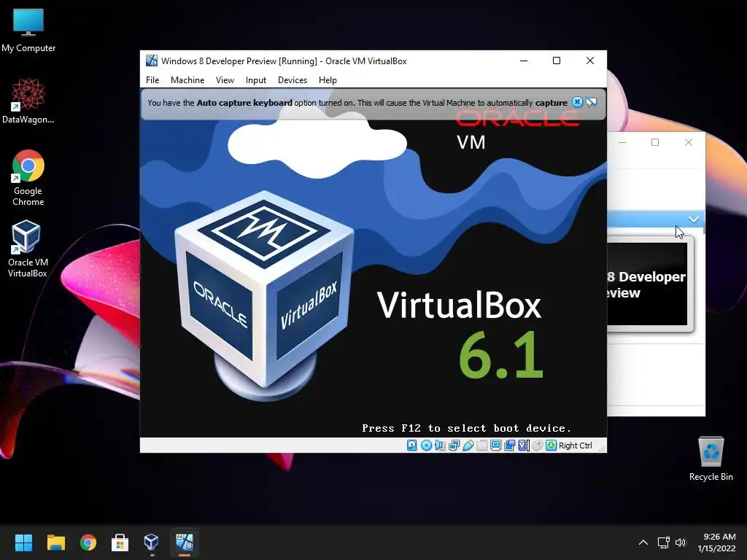Open My Computer desktop icon
The height and width of the screenshot is (560, 747).
(28, 31)
